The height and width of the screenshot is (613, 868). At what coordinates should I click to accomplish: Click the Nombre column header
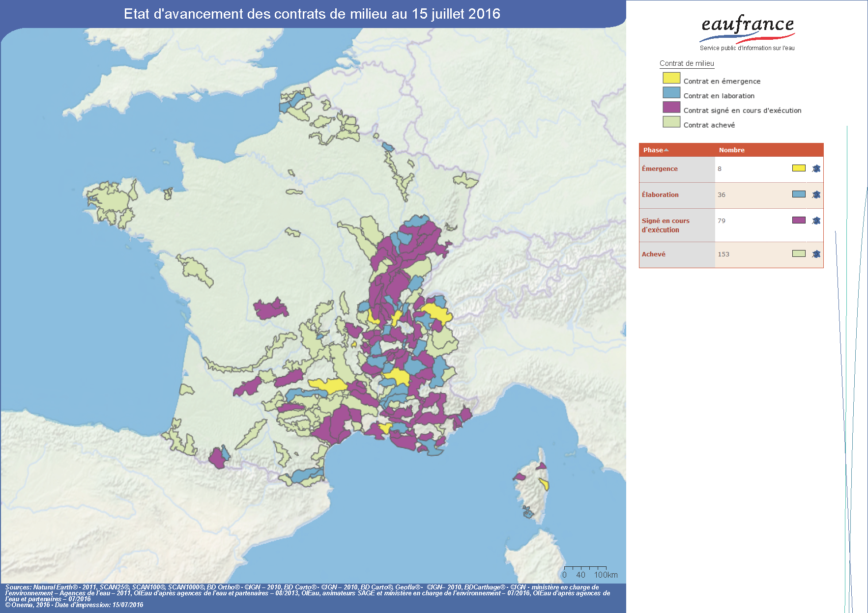coord(731,150)
